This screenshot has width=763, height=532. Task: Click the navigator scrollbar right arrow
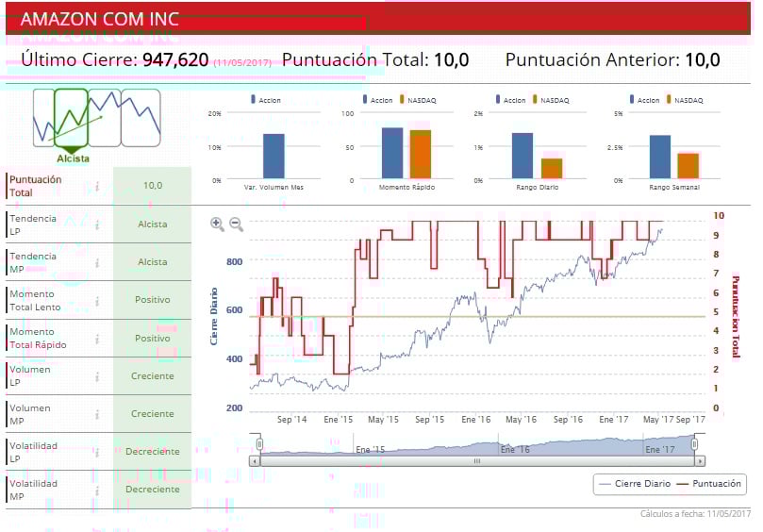[700, 461]
